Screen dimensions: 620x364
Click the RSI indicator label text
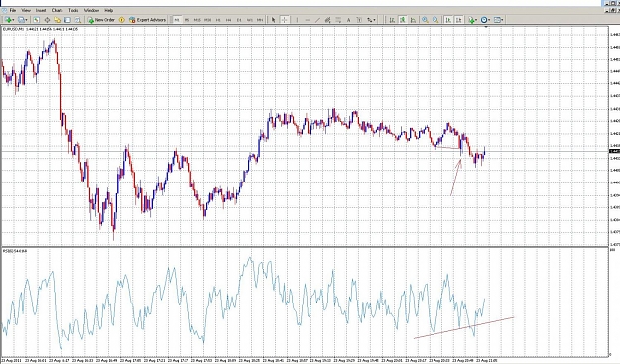tap(15, 251)
